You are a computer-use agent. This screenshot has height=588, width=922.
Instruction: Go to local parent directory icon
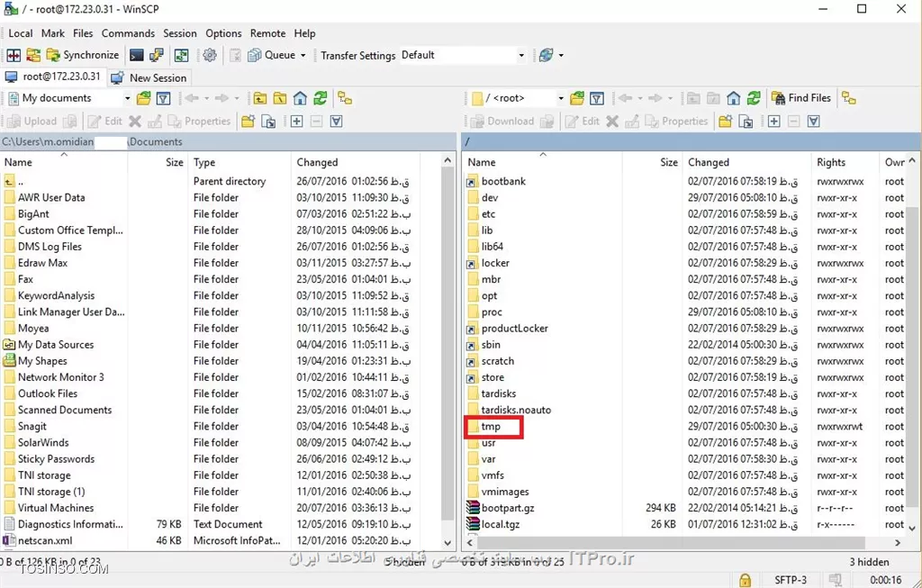coord(260,98)
